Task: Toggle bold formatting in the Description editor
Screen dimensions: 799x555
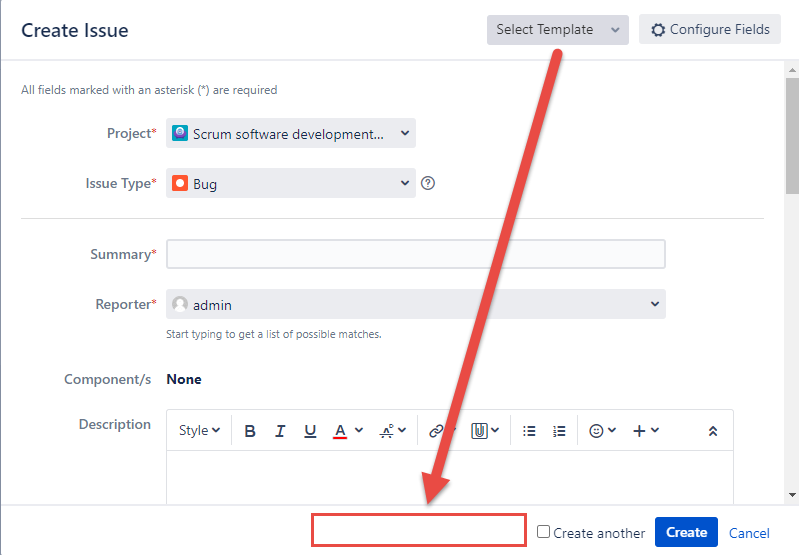Action: pos(250,431)
